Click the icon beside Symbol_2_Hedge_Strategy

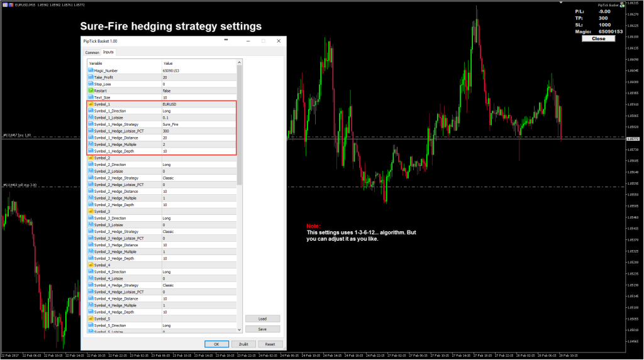click(x=91, y=178)
